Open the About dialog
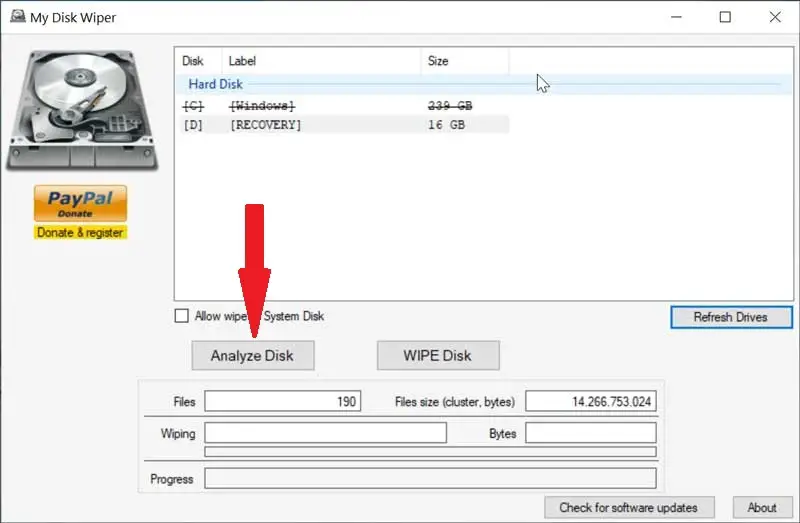 [762, 508]
